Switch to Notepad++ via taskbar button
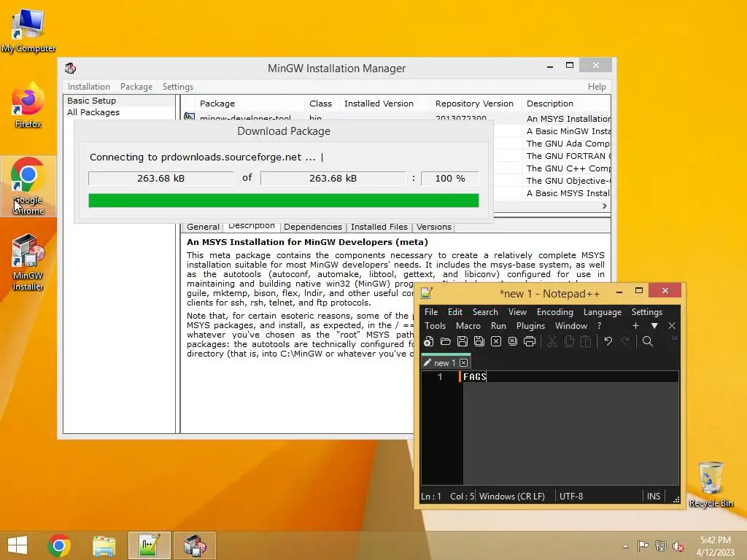Viewport: 747px width, 560px height. pyautogui.click(x=149, y=545)
